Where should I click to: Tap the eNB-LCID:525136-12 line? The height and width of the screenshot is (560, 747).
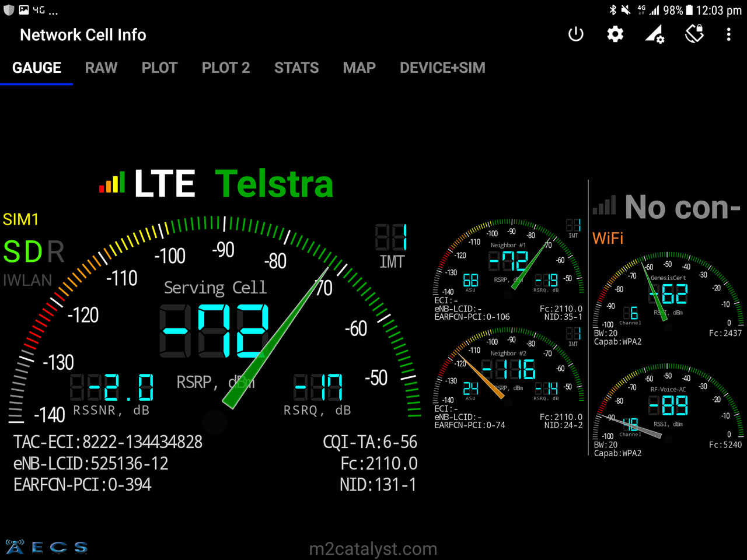pos(91,464)
